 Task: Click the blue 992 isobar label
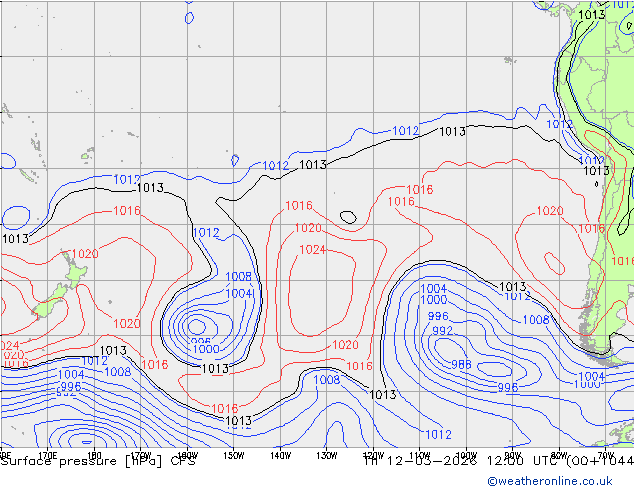tap(442, 331)
